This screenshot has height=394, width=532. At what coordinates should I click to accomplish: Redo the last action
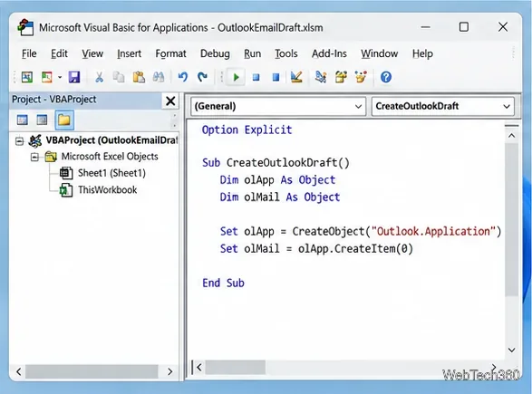pyautogui.click(x=202, y=77)
